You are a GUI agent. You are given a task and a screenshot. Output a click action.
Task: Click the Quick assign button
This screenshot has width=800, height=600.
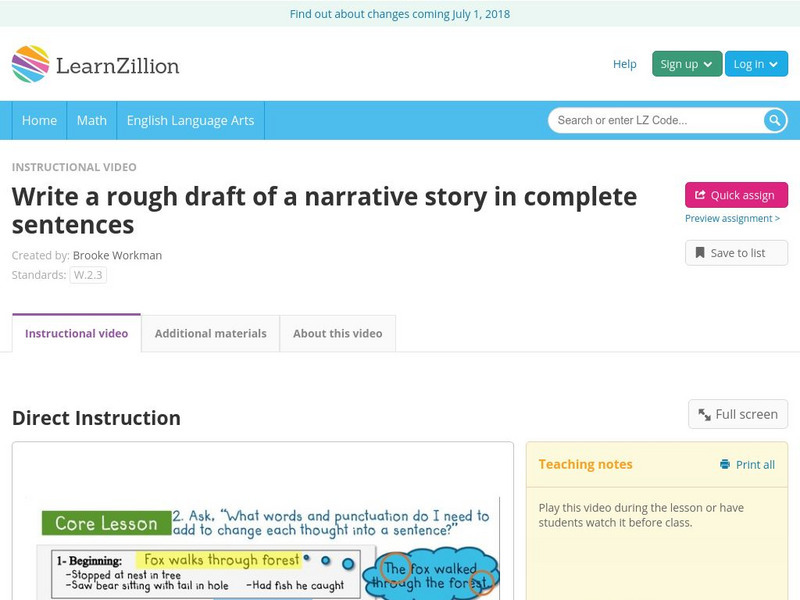pyautogui.click(x=736, y=195)
